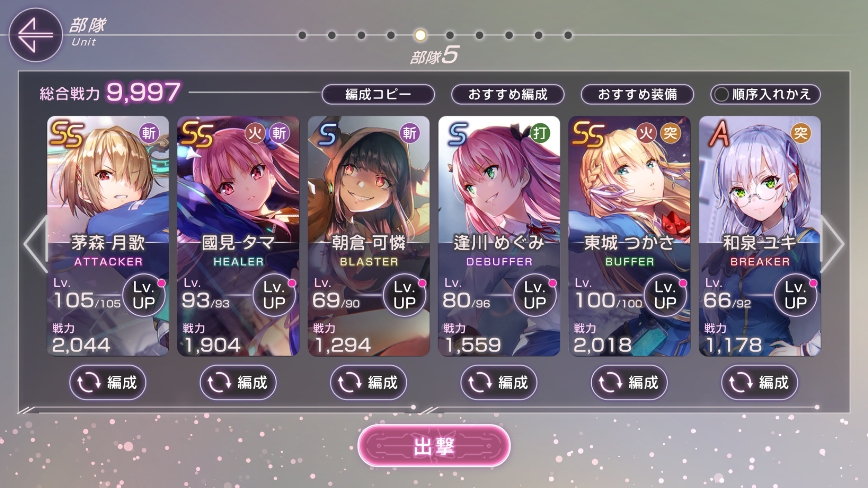
Task: Select the first unit page dot
Action: click(302, 35)
